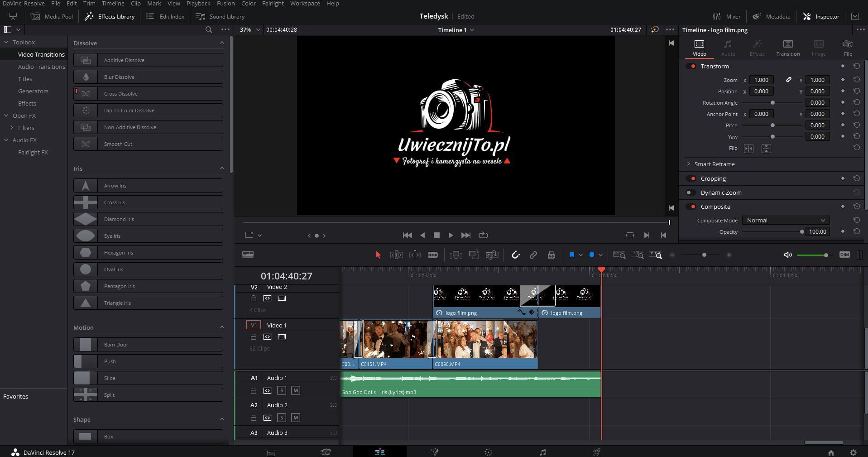The image size is (868, 457).
Task: Activate the Trim Edit Mode tool
Action: (396, 255)
